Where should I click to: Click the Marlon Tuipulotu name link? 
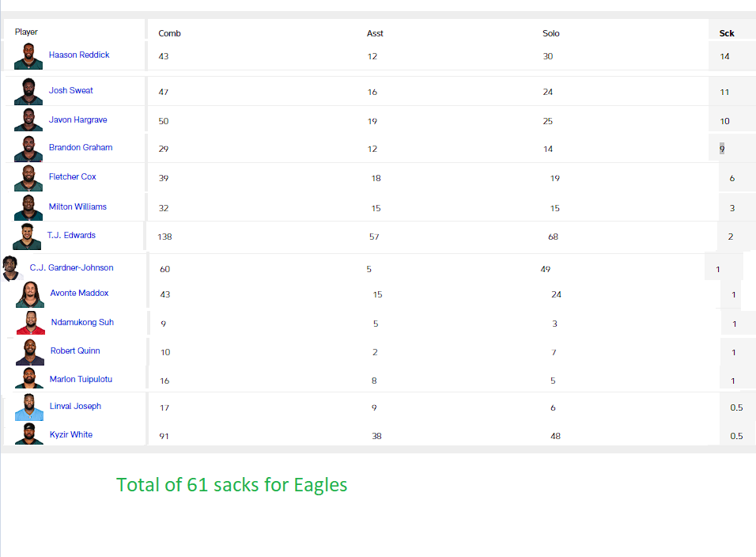coord(81,380)
